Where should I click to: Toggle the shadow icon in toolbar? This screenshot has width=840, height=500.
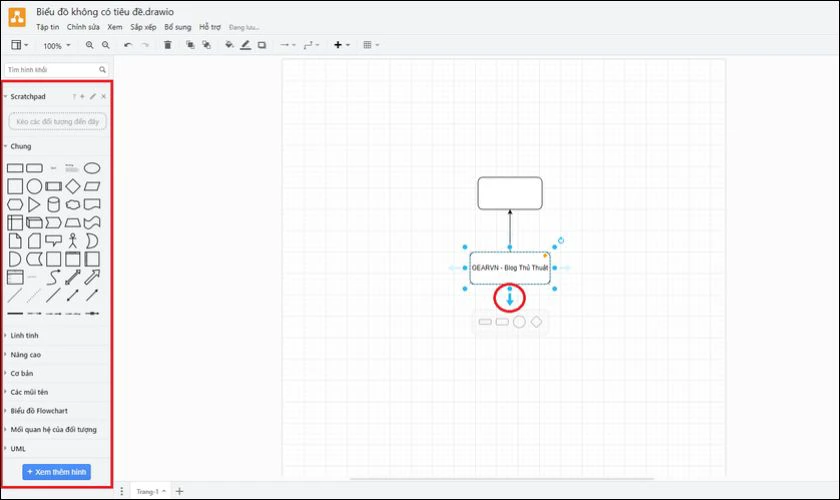coord(262,45)
